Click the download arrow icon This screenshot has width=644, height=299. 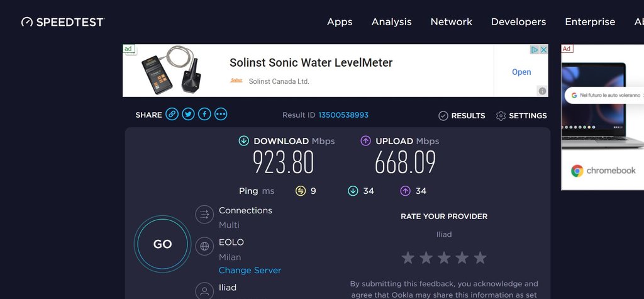(244, 141)
